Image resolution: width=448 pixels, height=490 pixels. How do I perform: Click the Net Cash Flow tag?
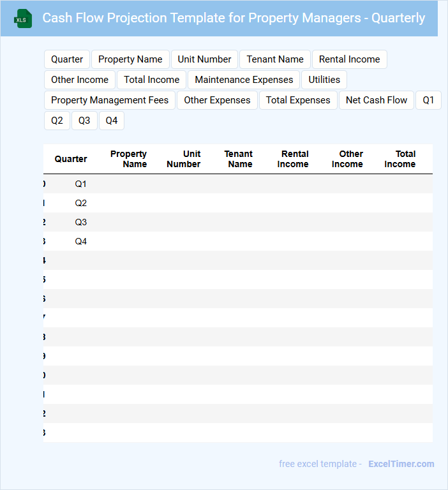tap(377, 100)
